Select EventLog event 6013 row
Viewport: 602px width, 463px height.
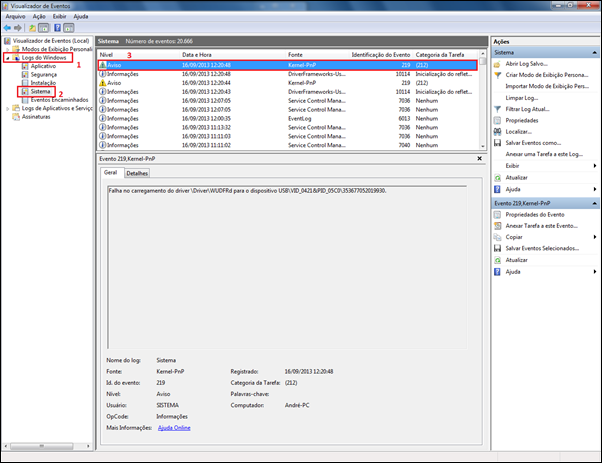[x=288, y=118]
